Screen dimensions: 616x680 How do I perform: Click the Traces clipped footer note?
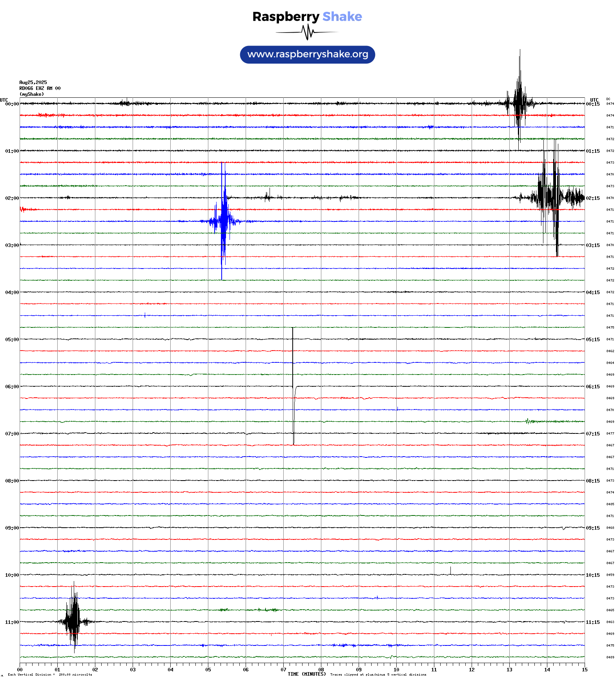click(x=378, y=675)
